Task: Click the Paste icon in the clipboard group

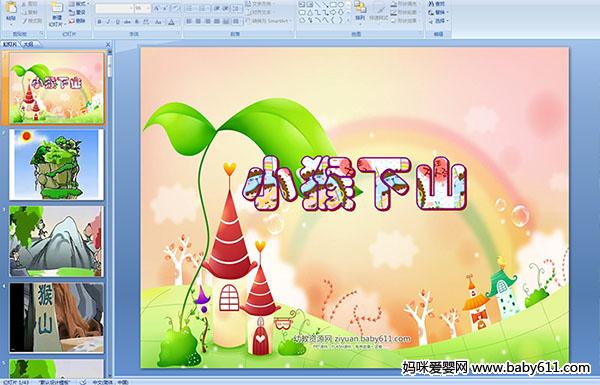Action: pyautogui.click(x=11, y=10)
